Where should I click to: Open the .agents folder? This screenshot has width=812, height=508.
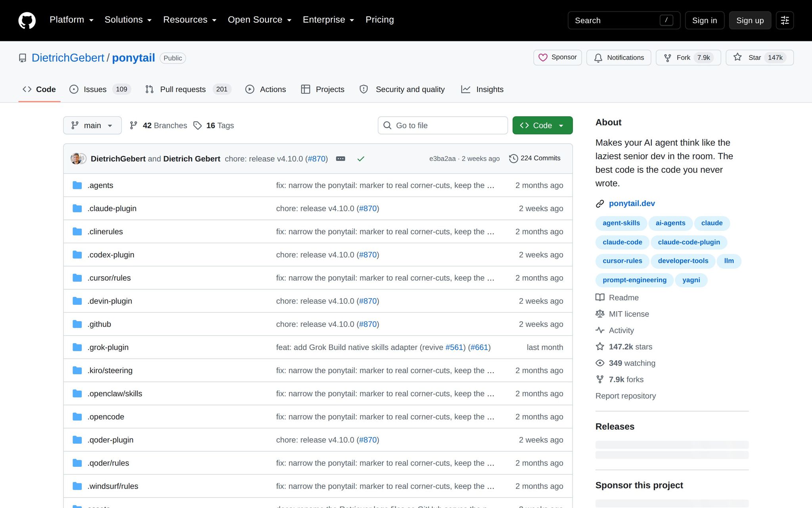(x=100, y=185)
